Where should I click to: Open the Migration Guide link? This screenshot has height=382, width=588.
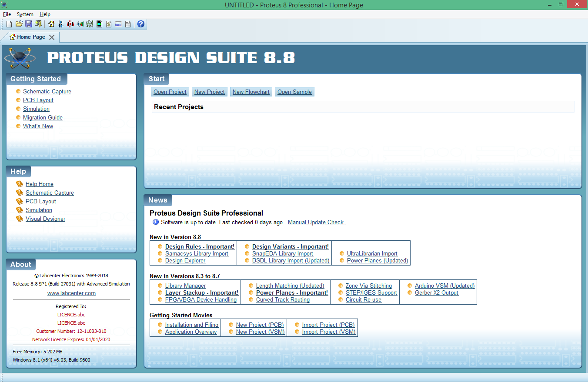pos(43,118)
